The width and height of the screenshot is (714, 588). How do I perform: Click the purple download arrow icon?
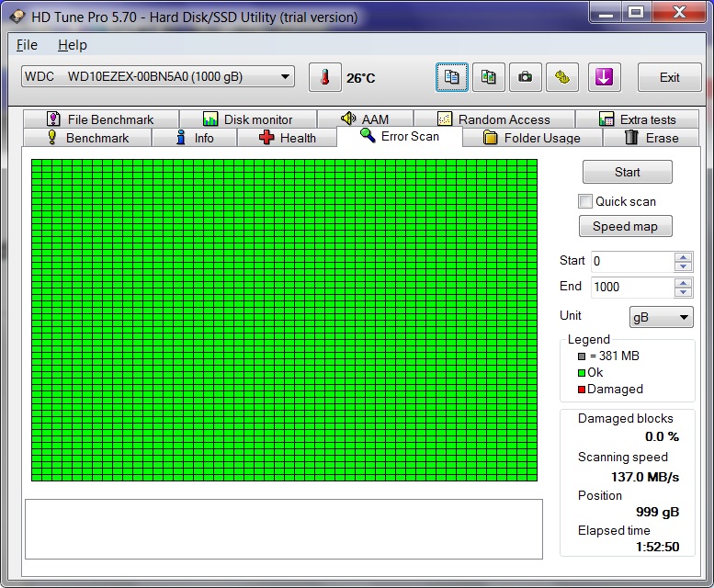[603, 78]
